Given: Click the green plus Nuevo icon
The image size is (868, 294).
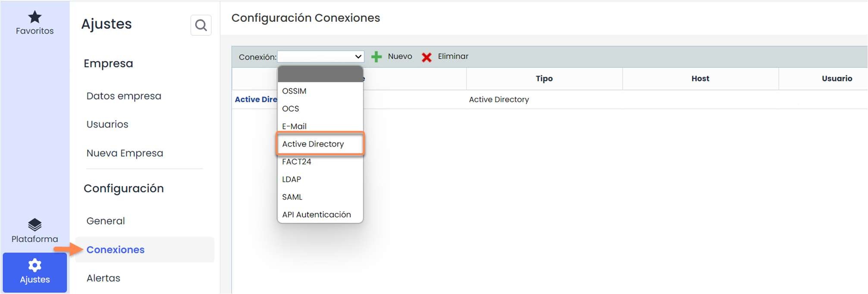Looking at the screenshot, I should coord(376,57).
